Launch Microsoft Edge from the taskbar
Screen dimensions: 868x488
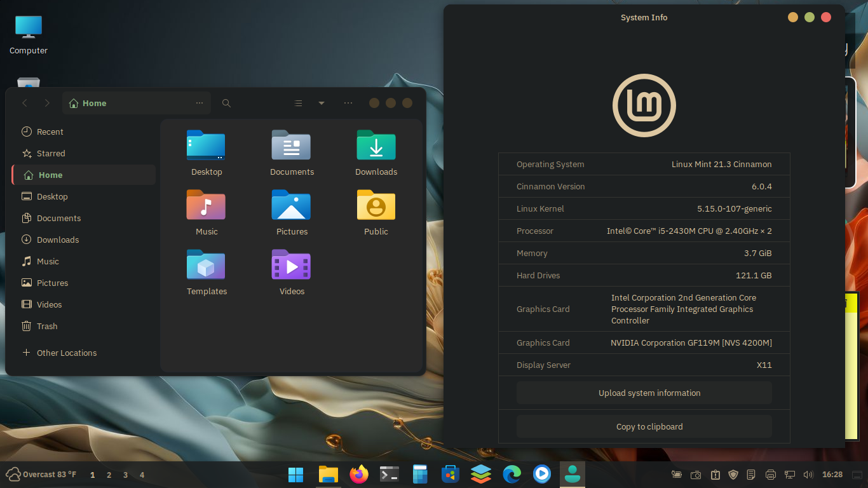point(512,475)
